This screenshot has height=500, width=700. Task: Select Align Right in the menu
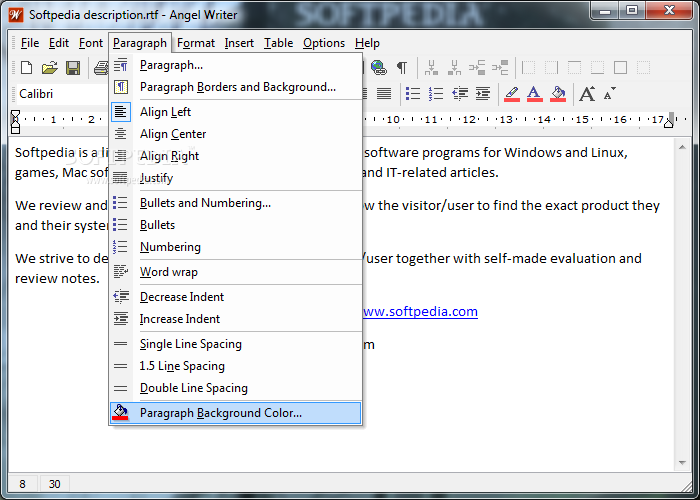pyautogui.click(x=236, y=156)
